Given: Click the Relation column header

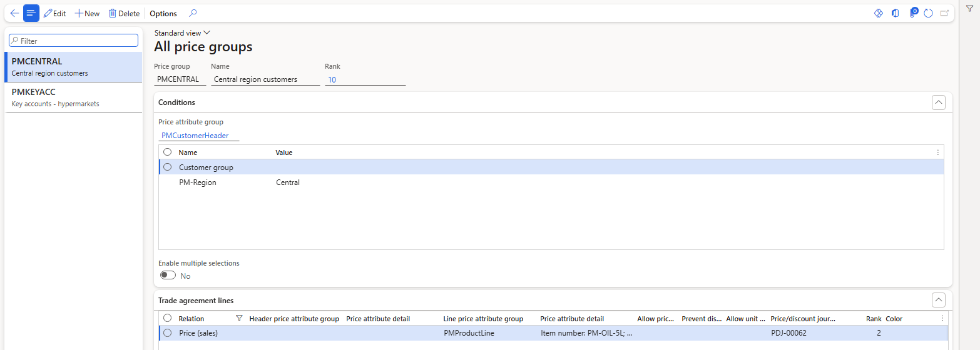Looking at the screenshot, I should click(191, 319).
